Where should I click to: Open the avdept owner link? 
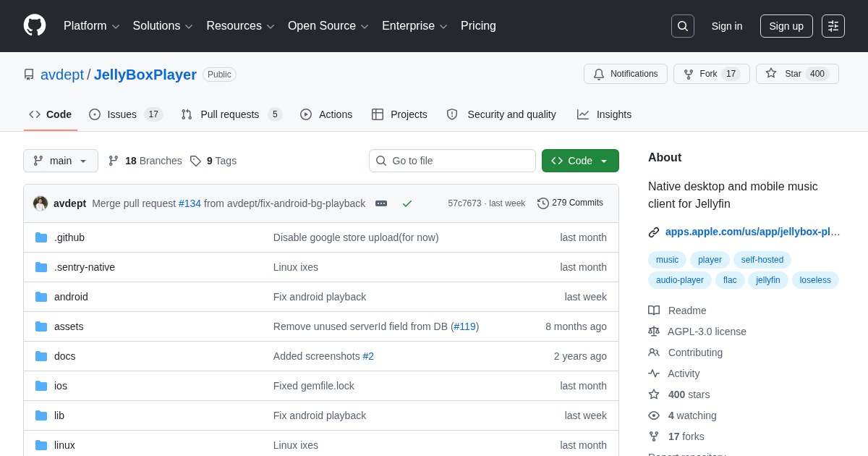(62, 75)
